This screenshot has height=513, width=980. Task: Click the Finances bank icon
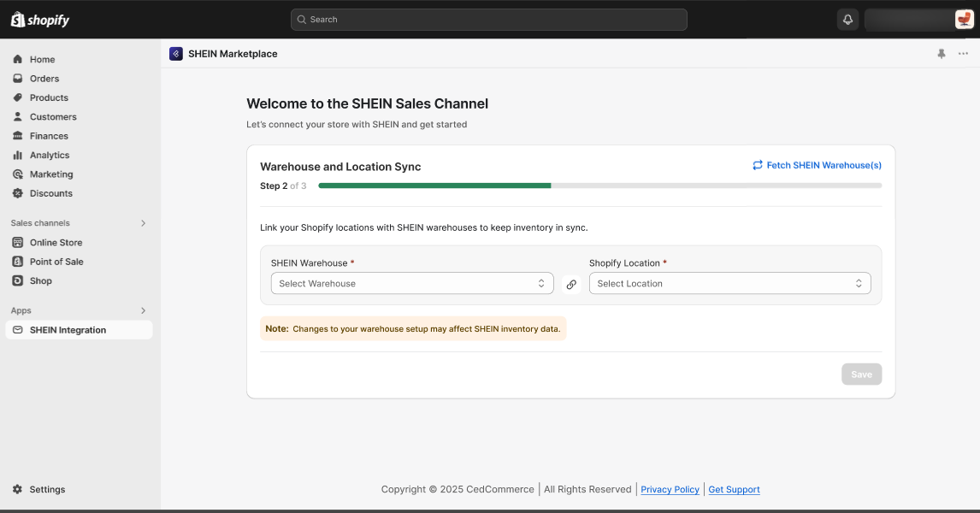pyautogui.click(x=17, y=136)
